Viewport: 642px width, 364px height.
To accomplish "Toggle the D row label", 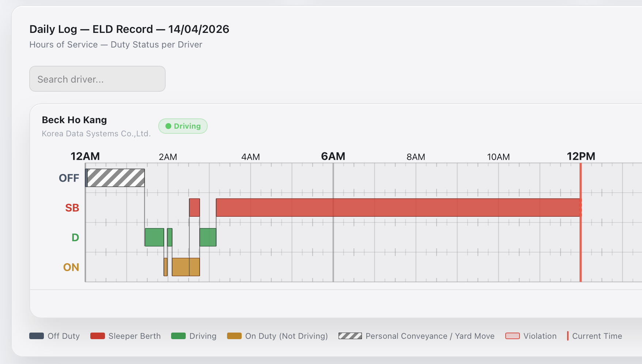I will pyautogui.click(x=75, y=237).
